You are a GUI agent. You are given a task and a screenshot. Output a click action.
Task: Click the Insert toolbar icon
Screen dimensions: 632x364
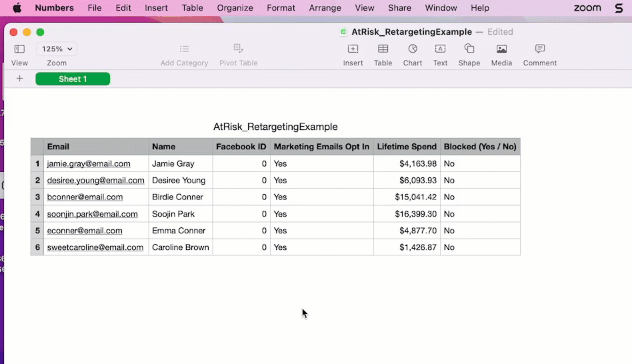pyautogui.click(x=353, y=49)
